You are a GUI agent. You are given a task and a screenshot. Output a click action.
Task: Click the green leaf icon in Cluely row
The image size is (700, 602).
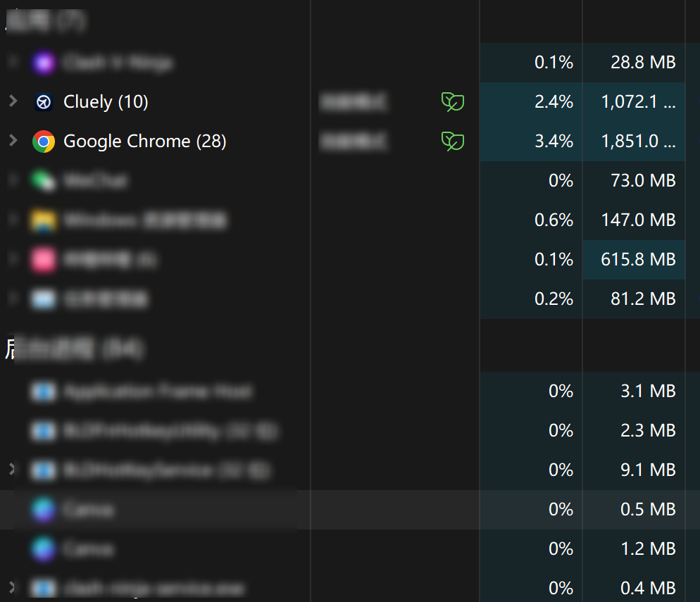click(x=453, y=102)
